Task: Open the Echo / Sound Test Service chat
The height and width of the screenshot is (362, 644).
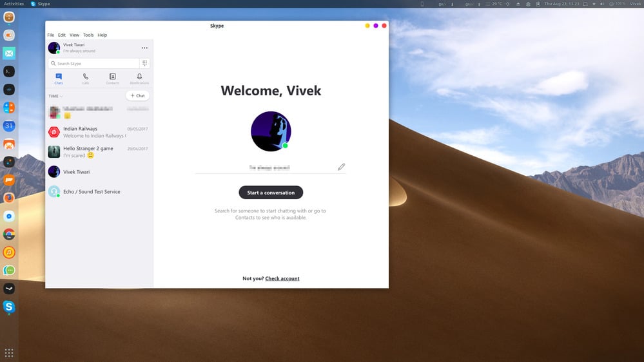Action: click(x=99, y=191)
